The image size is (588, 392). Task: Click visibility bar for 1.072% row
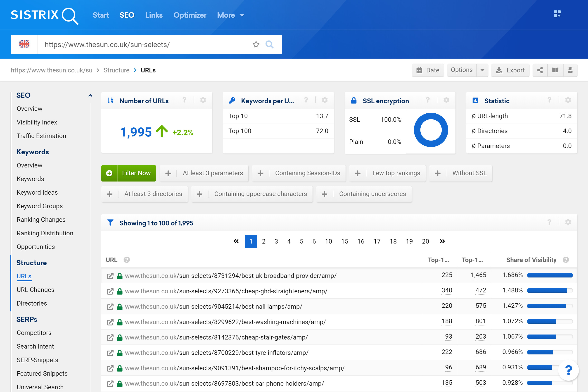pyautogui.click(x=550, y=322)
